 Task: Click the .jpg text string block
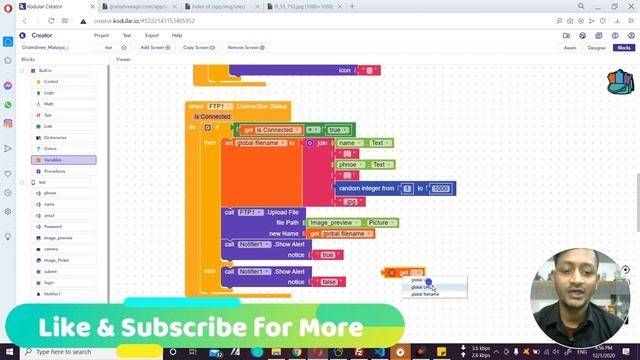click(x=350, y=202)
